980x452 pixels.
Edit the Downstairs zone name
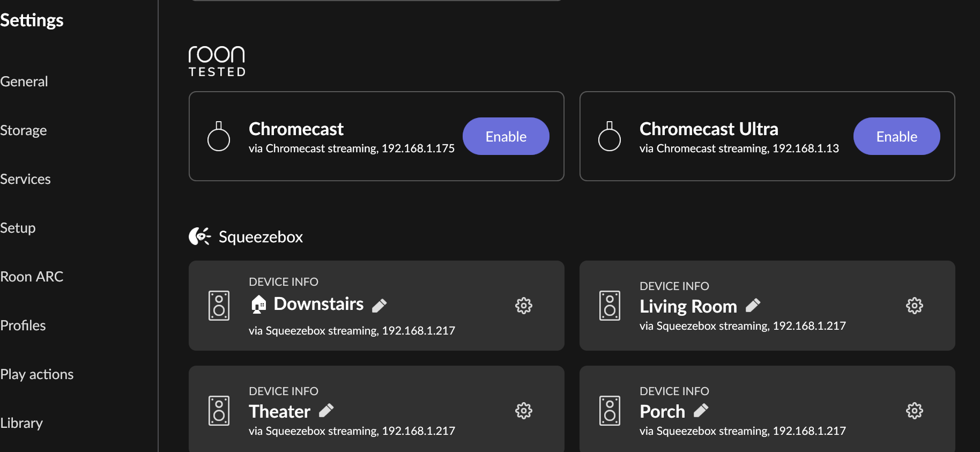pos(380,305)
